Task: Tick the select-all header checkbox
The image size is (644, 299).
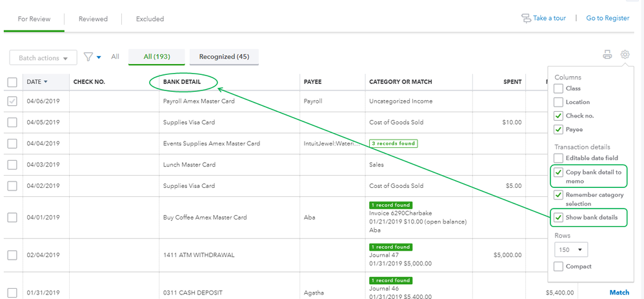Action: click(12, 82)
